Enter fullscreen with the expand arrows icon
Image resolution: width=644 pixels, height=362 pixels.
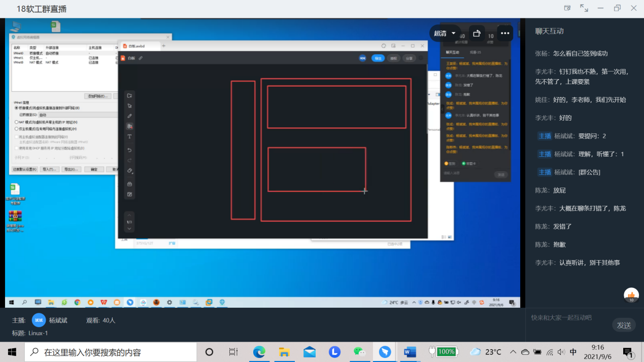(584, 8)
